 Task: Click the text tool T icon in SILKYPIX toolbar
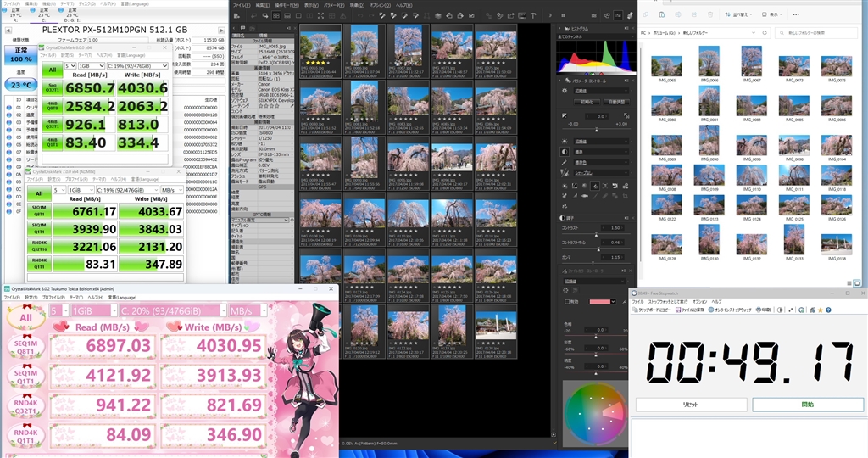click(533, 15)
